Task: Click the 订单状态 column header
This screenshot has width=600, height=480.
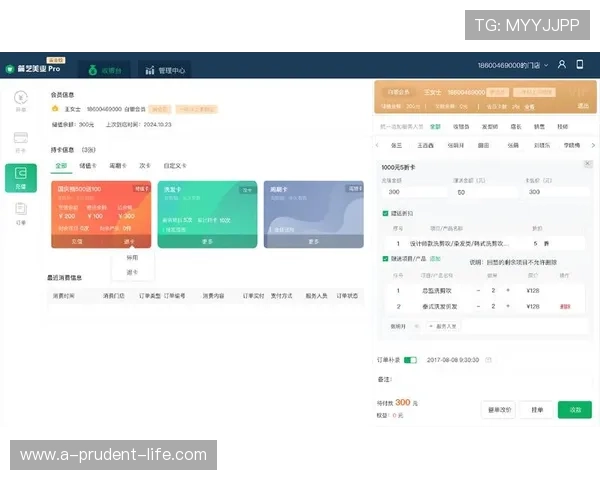Action: click(347, 296)
